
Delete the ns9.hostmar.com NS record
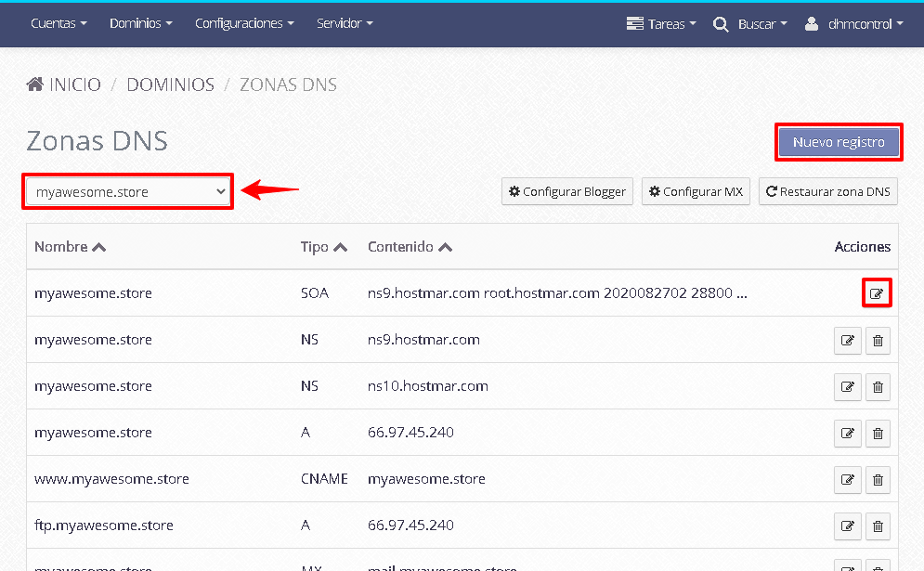tap(878, 341)
